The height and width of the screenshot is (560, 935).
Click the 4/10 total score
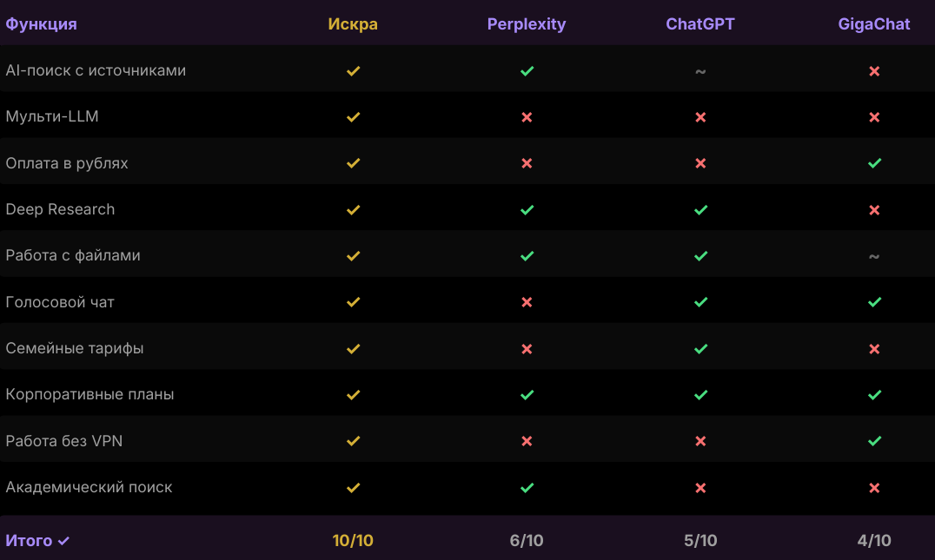click(874, 540)
